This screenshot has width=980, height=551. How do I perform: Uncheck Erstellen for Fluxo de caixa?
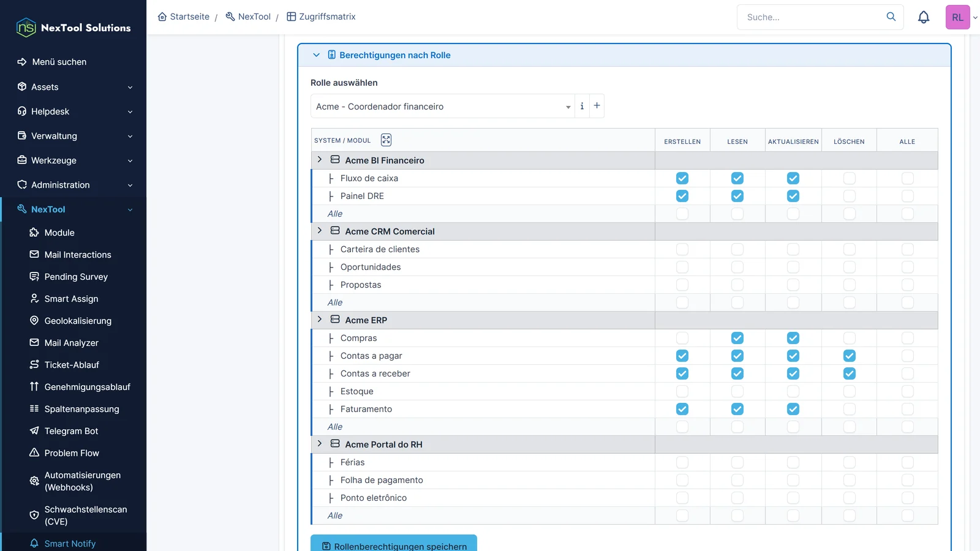click(x=682, y=178)
